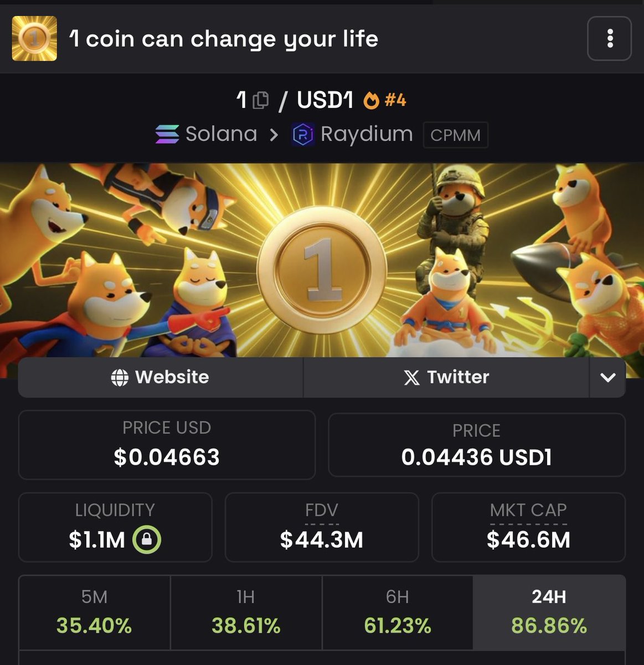Select the 5M timeframe tab
644x665 pixels.
point(94,612)
